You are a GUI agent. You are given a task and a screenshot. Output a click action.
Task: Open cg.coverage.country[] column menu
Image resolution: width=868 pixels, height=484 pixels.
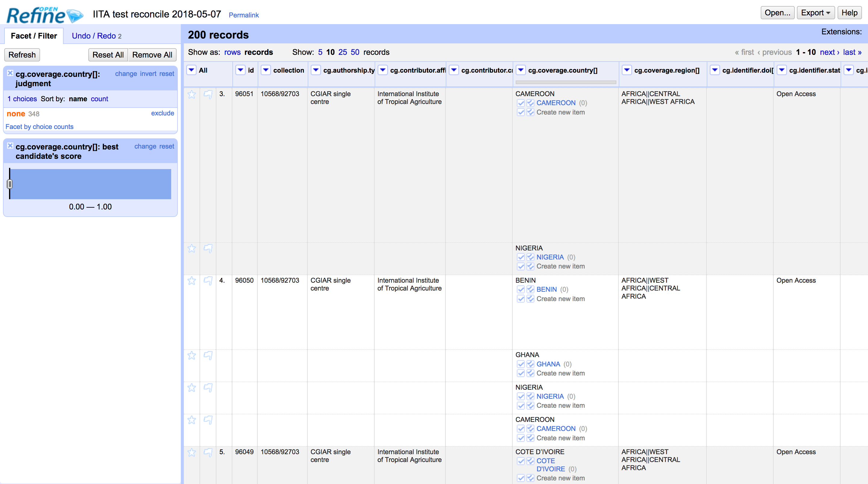pyautogui.click(x=521, y=70)
